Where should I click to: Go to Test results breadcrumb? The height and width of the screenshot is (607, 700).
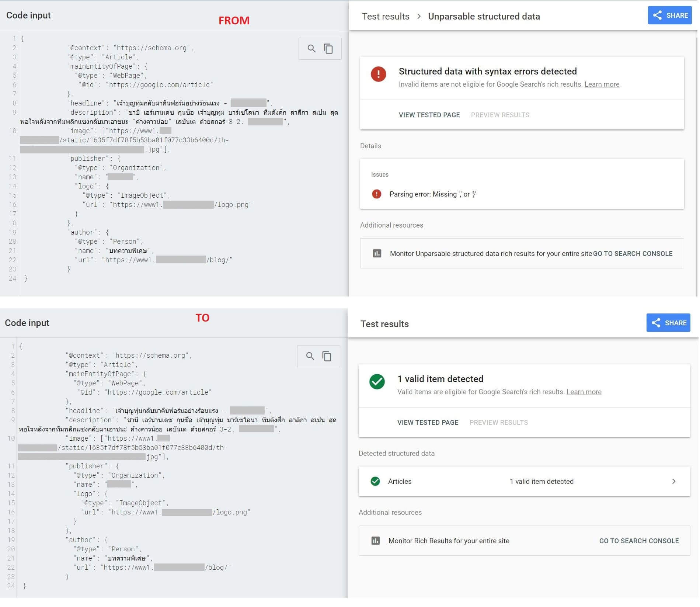coord(386,17)
